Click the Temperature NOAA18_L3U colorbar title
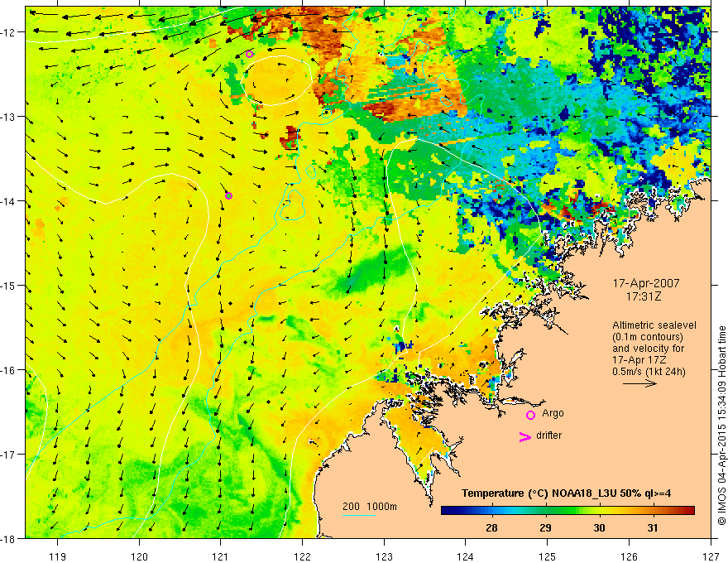This screenshot has width=728, height=563. pos(566,493)
